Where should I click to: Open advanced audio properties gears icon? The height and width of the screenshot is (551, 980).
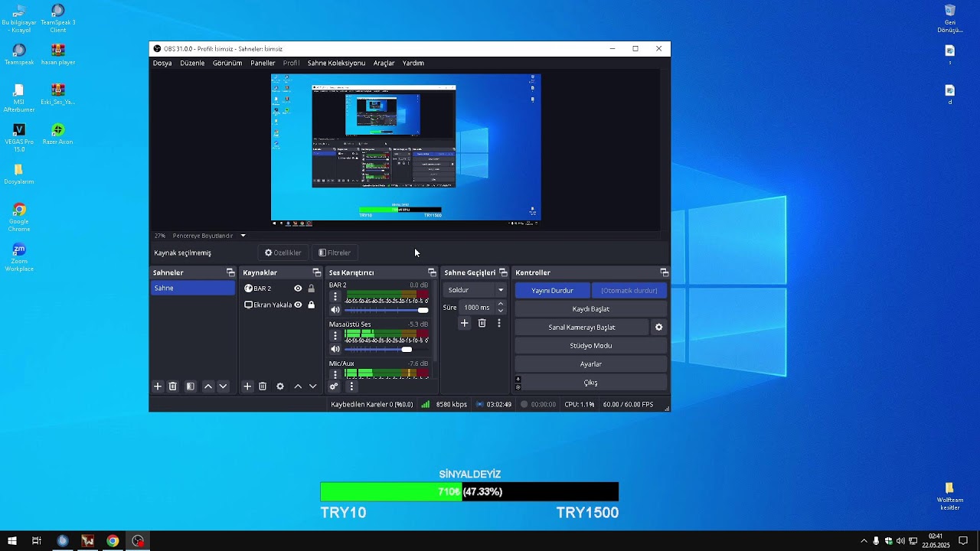[x=334, y=386]
